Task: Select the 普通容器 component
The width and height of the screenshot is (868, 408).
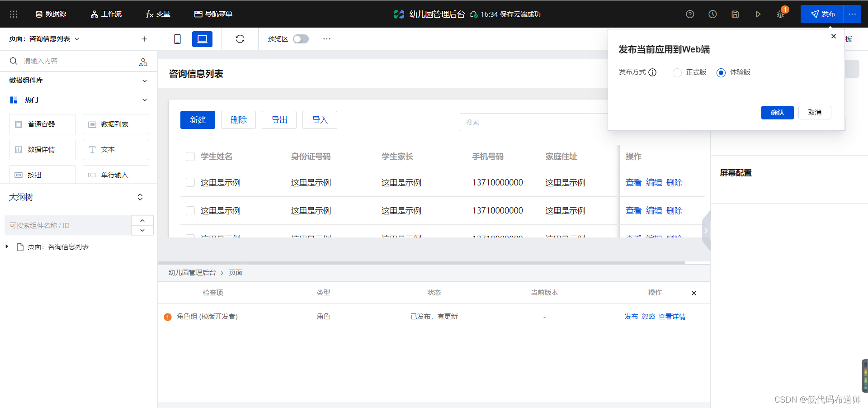Action: coord(42,124)
